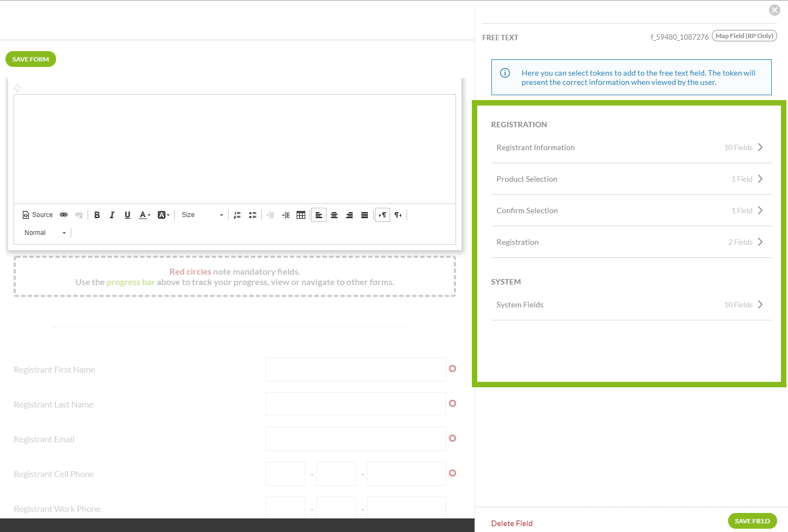Image resolution: width=788 pixels, height=532 pixels.
Task: Center align the text
Action: (x=334, y=215)
